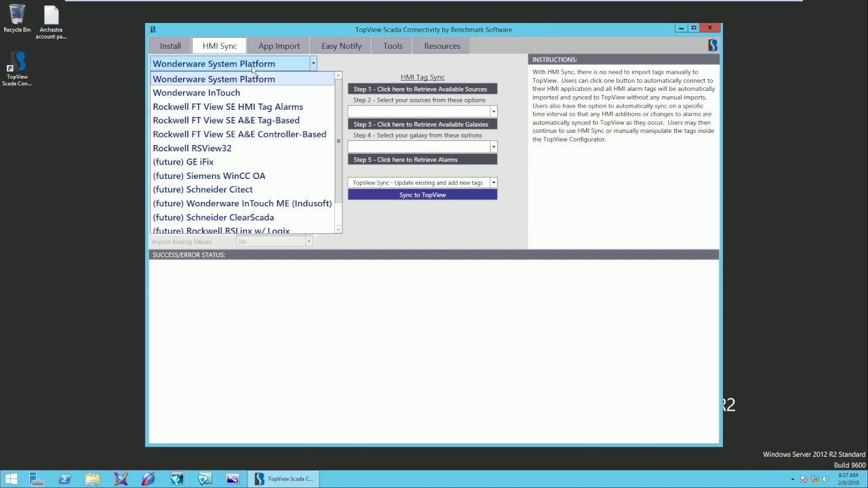Open Step 4 galaxy dropdown
The width and height of the screenshot is (868, 488).
(493, 147)
